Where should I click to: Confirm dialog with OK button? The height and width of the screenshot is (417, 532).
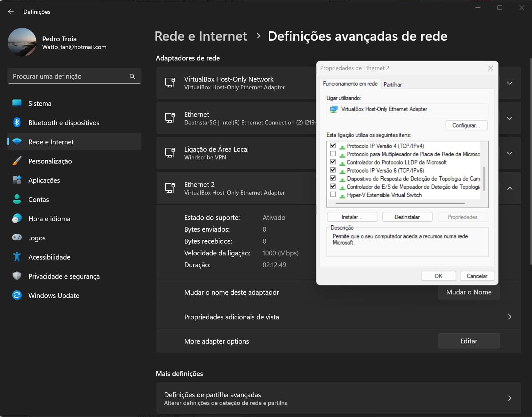point(439,276)
